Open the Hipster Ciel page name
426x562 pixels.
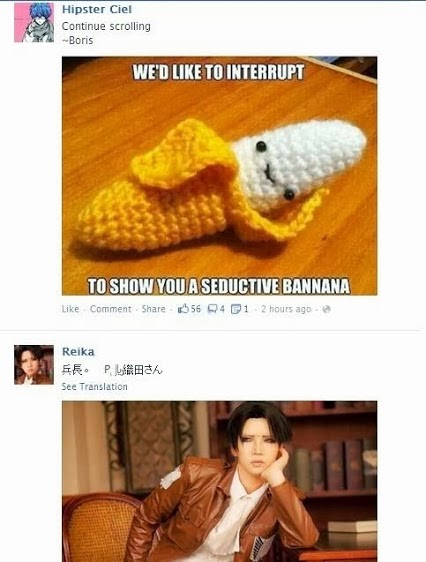pos(97,9)
